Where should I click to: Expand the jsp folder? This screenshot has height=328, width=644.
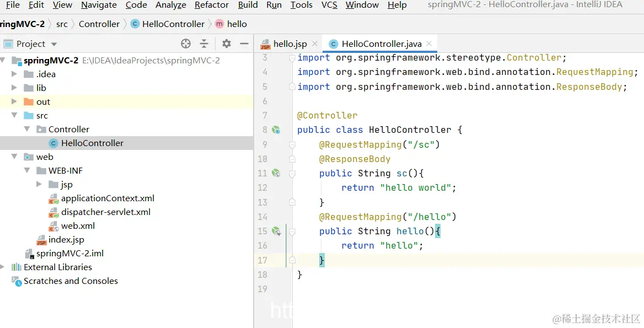point(39,184)
